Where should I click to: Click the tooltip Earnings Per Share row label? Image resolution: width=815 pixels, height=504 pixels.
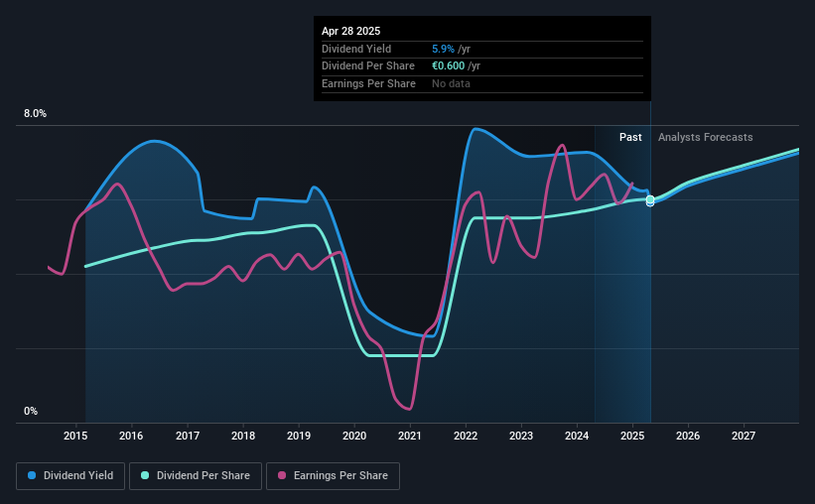(x=368, y=83)
